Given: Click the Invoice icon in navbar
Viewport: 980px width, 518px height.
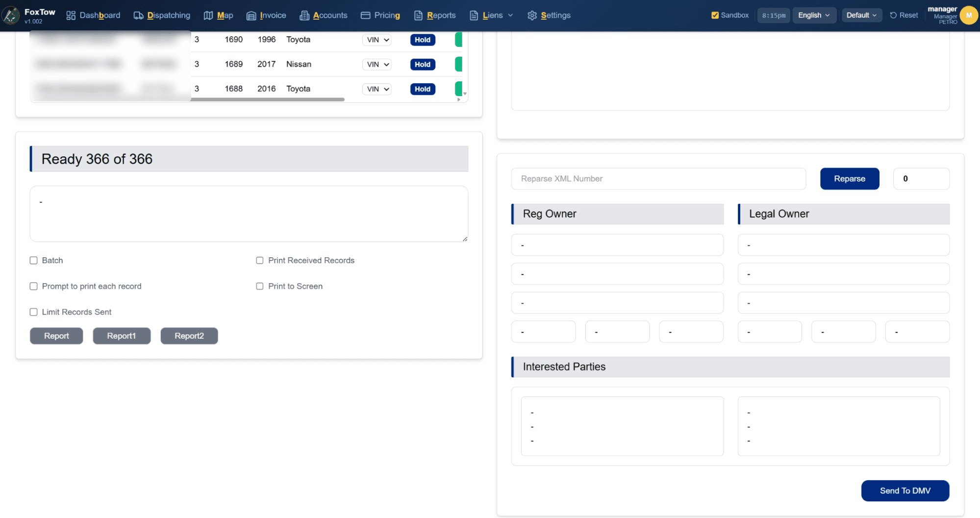Looking at the screenshot, I should pos(251,16).
